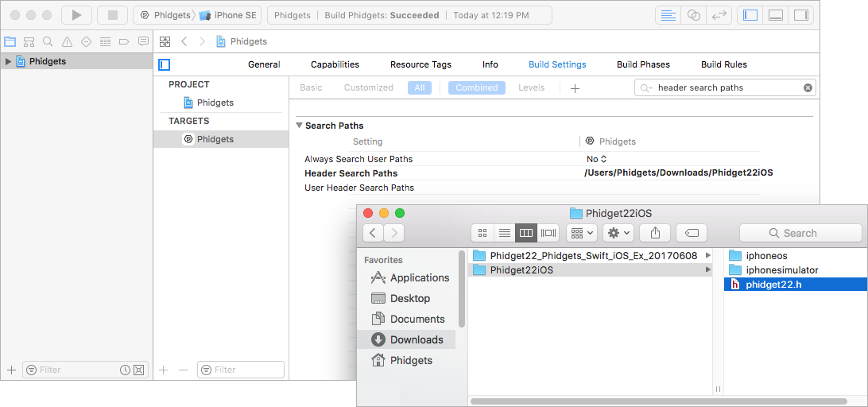868x407 pixels.
Task: Switch to Combined settings view
Action: [x=477, y=87]
